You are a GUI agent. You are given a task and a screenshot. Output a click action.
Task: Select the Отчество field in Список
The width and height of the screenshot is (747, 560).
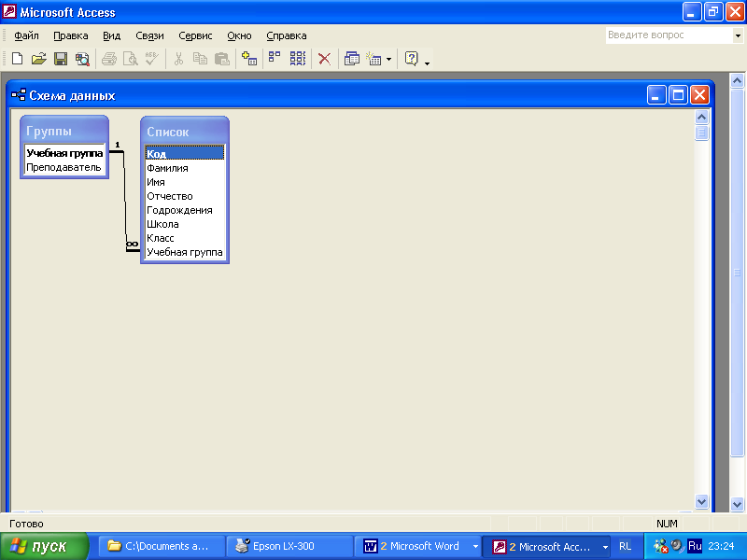[x=184, y=196]
